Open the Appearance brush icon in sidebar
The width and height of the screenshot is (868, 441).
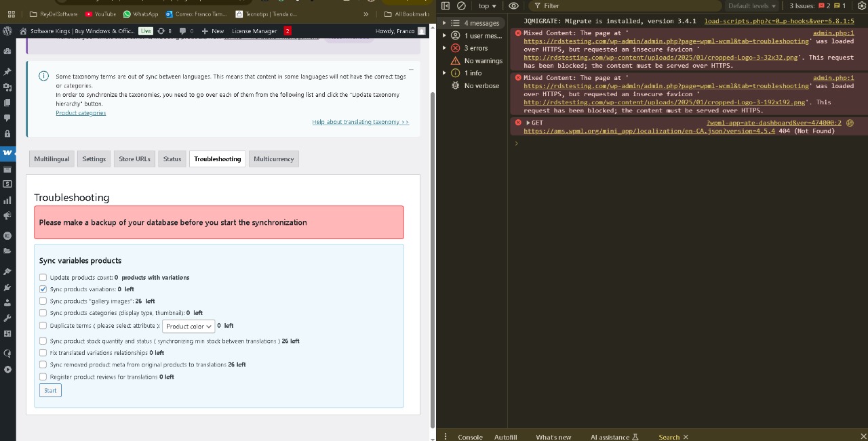pos(7,272)
